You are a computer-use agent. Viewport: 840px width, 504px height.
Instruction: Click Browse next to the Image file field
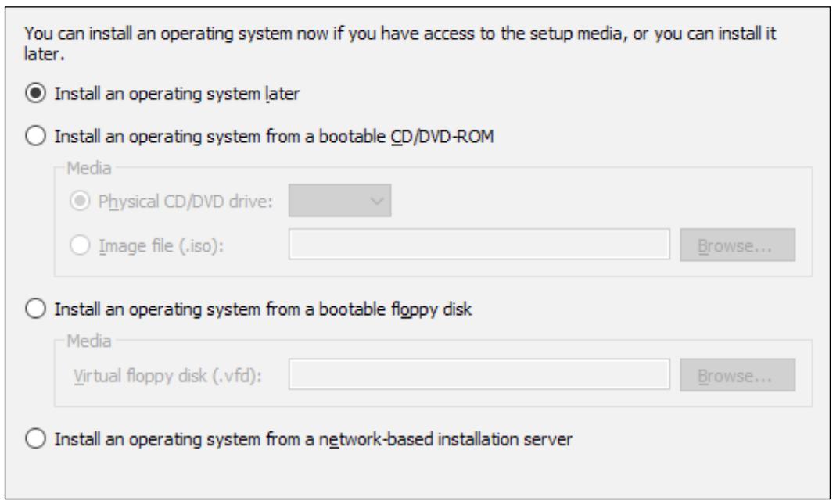(738, 245)
